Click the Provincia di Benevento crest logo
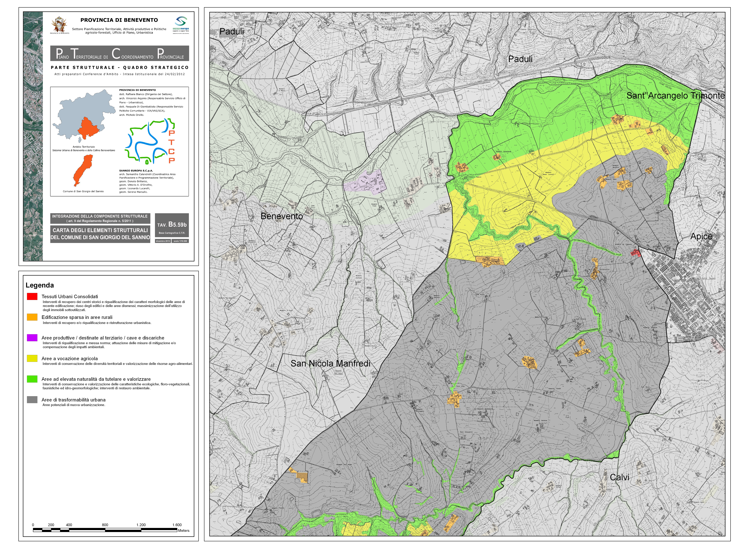Screen dimensions: 756x549 click(x=60, y=25)
